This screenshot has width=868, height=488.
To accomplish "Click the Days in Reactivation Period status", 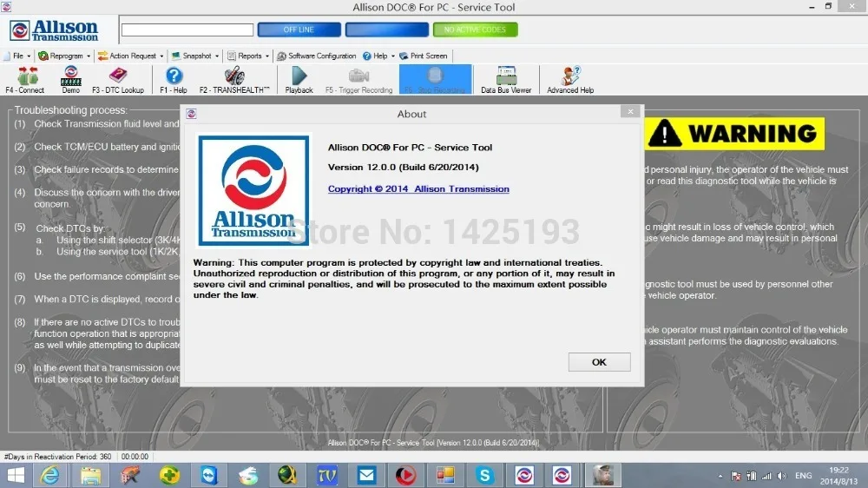I will coord(57,457).
